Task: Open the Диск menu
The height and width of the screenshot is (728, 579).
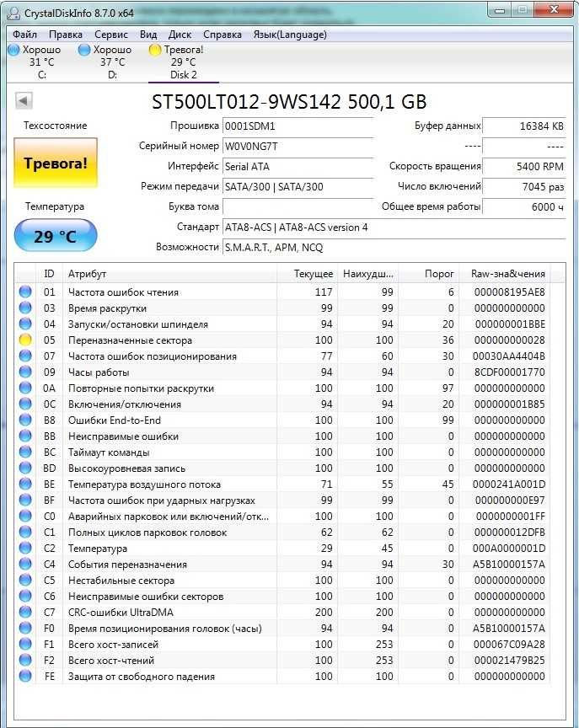Action: [x=180, y=35]
